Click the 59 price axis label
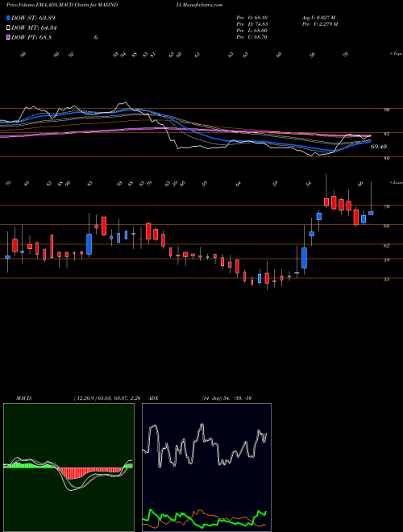 click(386, 260)
